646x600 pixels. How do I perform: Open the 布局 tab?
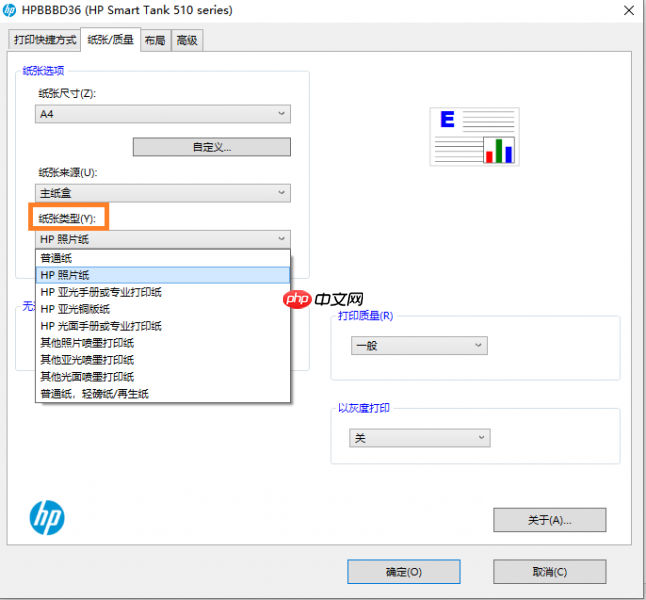[x=155, y=40]
